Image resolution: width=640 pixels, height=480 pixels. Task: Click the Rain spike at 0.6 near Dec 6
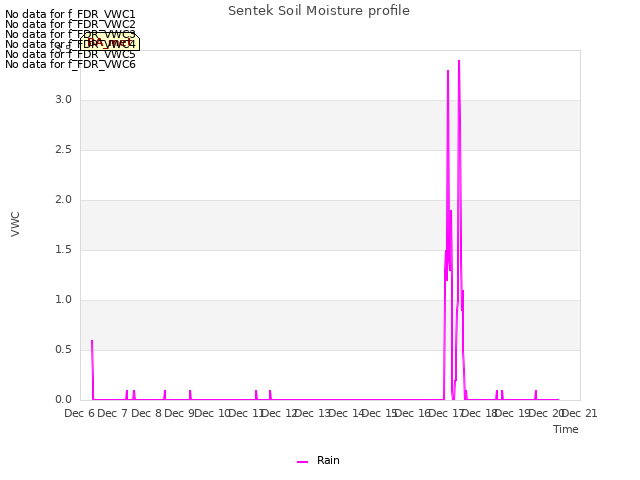coord(92,341)
